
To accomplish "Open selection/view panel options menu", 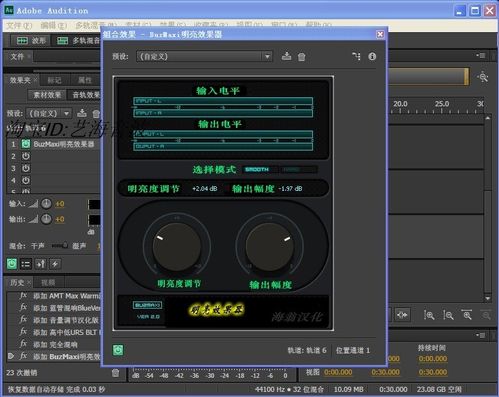I will (481, 335).
